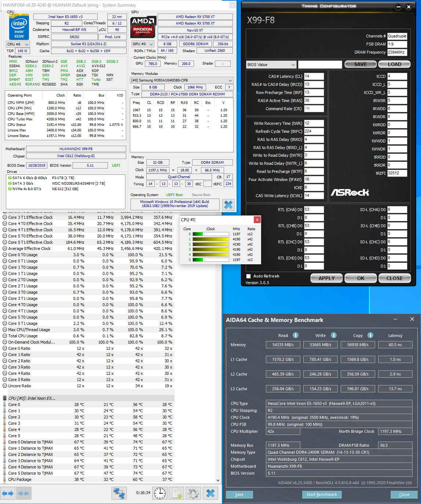Click the CAS# Latency (CL) input field
This screenshot has width=421, height=504.
(x=314, y=76)
